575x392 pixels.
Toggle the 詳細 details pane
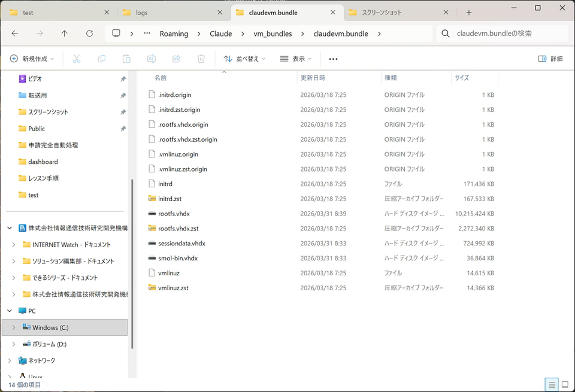point(550,59)
